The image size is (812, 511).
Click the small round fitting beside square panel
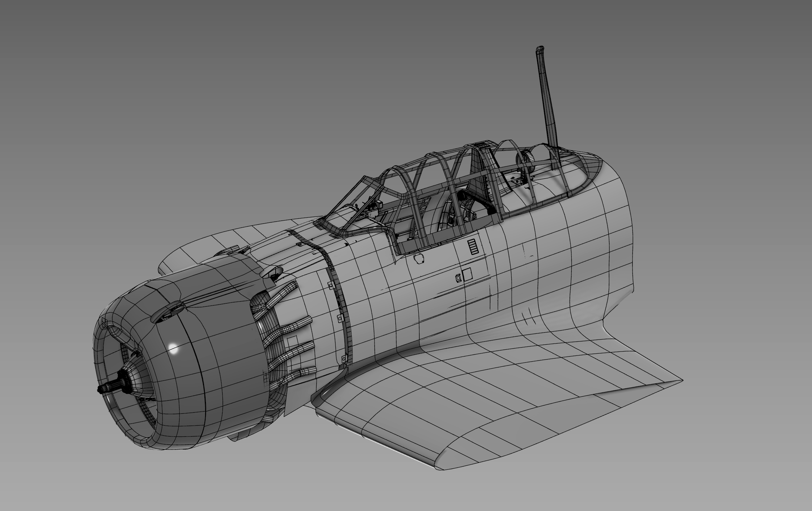pos(458,277)
